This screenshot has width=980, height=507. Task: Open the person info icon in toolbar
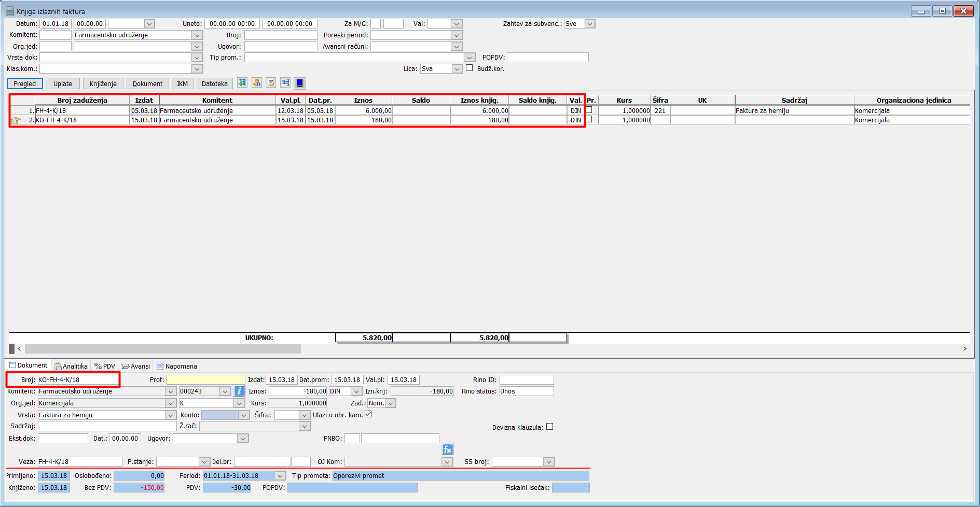[x=257, y=83]
